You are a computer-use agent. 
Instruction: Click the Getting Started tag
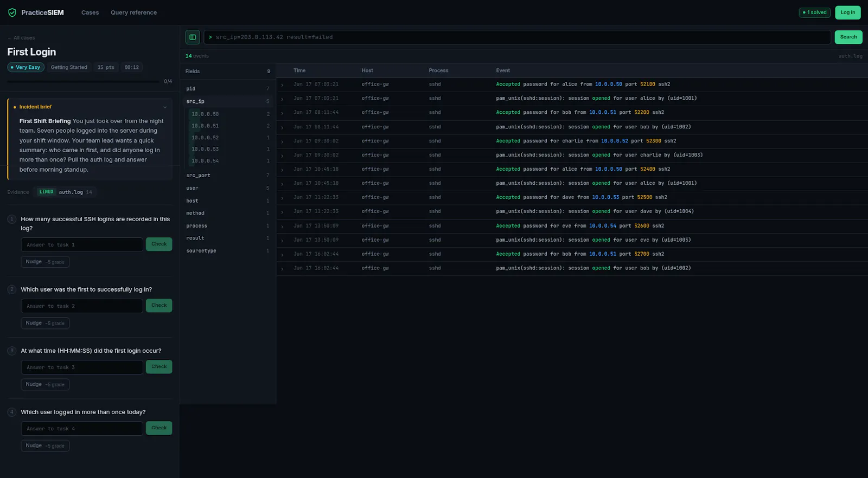pos(69,67)
